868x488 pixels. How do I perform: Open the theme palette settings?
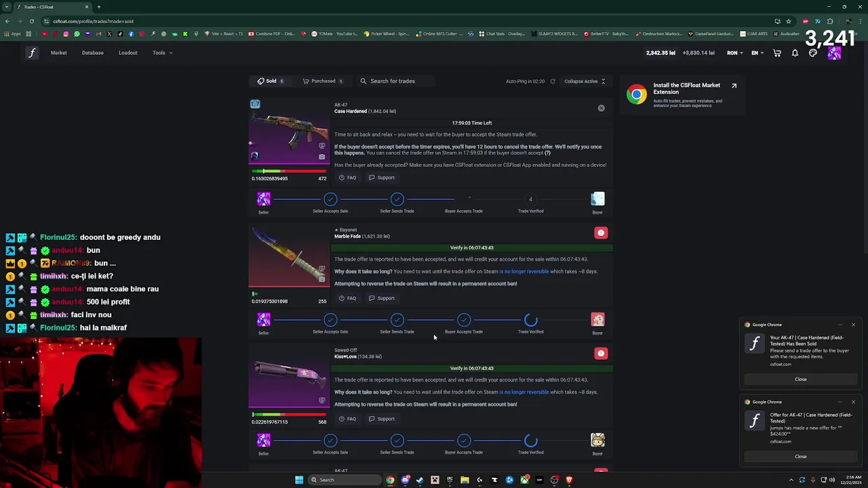[813, 53]
